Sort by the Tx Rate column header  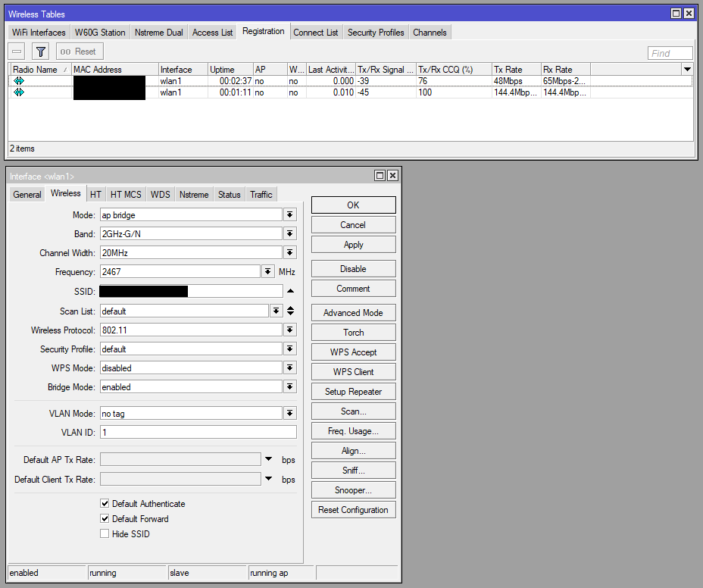(516, 70)
